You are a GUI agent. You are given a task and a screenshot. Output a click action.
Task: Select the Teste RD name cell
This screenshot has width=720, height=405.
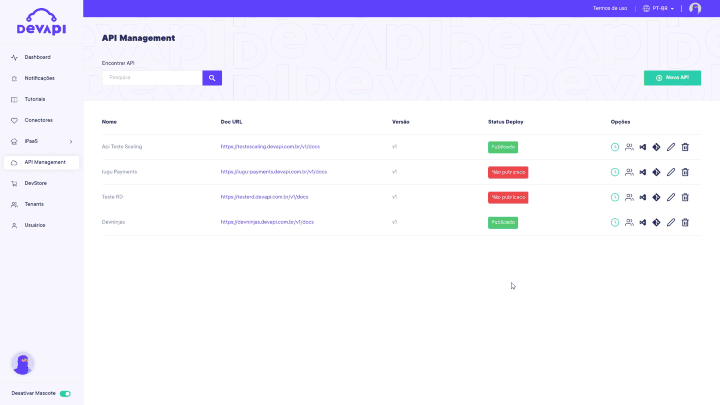112,197
